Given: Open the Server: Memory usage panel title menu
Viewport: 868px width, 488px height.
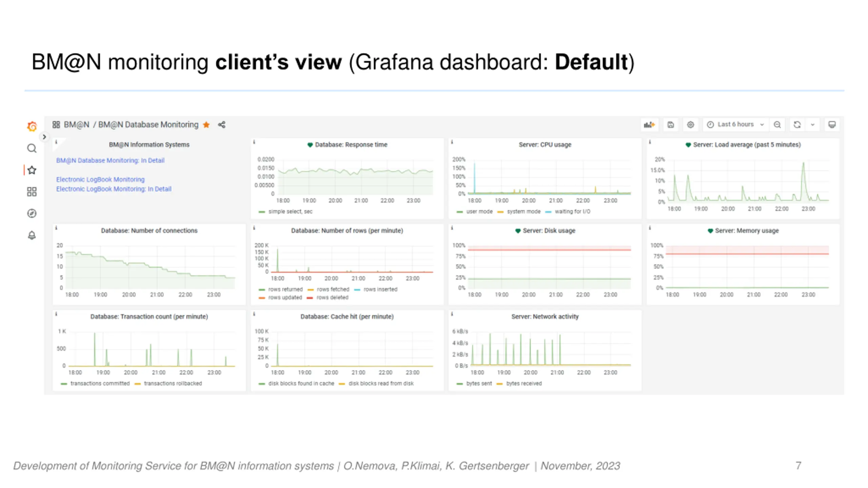Looking at the screenshot, I should [747, 230].
